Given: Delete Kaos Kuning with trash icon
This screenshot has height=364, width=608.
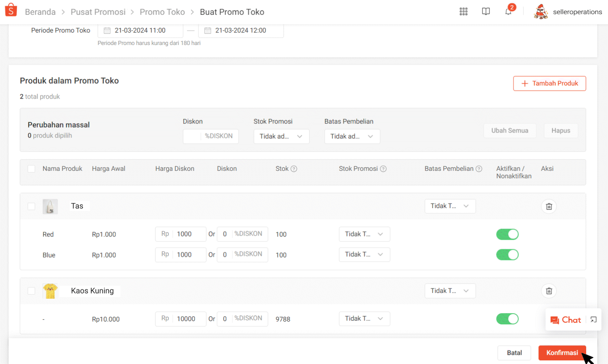Looking at the screenshot, I should pyautogui.click(x=549, y=291).
